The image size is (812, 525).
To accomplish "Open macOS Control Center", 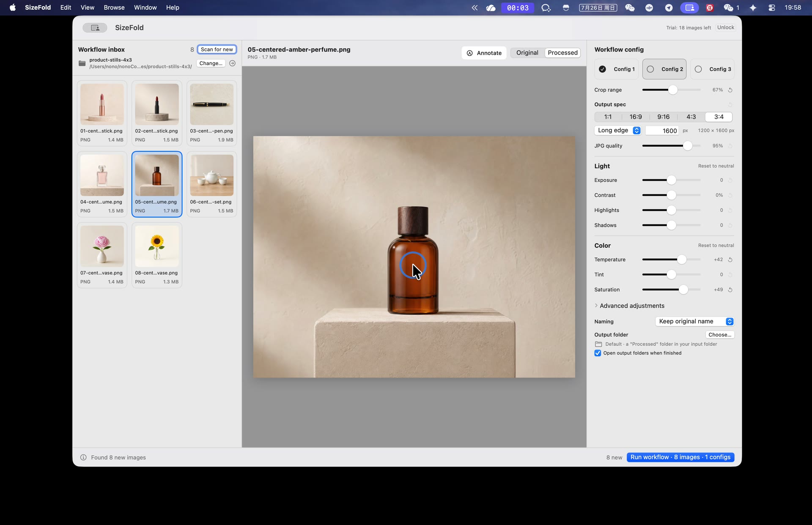I will [771, 8].
